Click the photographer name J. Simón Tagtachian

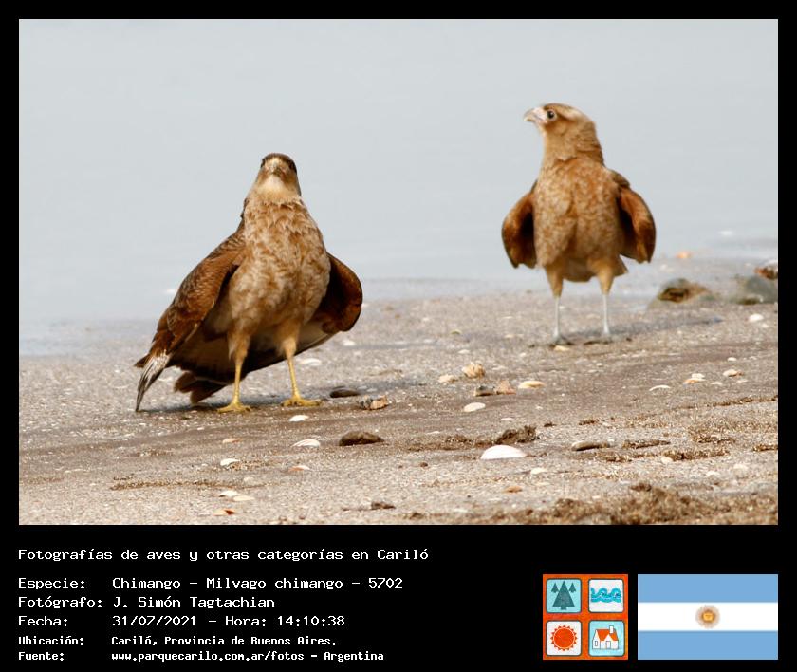194,602
